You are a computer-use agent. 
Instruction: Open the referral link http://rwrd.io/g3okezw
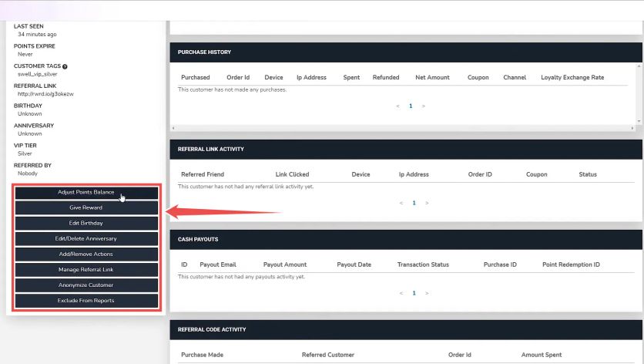click(x=45, y=94)
